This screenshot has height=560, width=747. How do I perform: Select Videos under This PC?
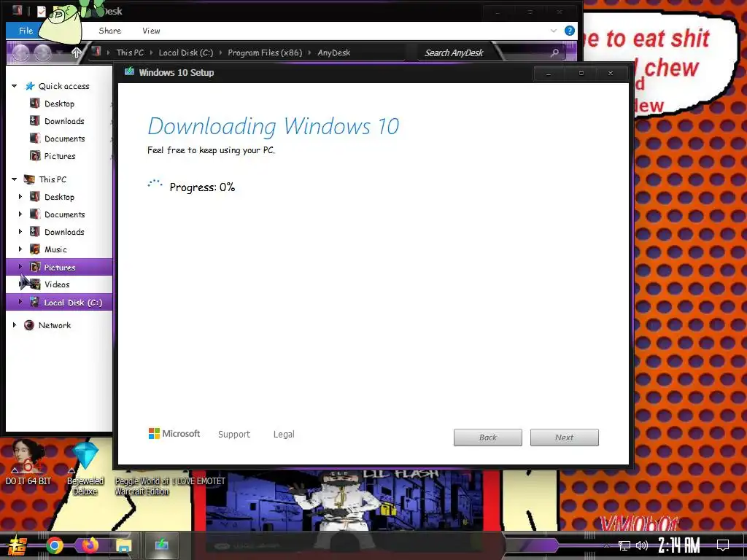tap(57, 284)
